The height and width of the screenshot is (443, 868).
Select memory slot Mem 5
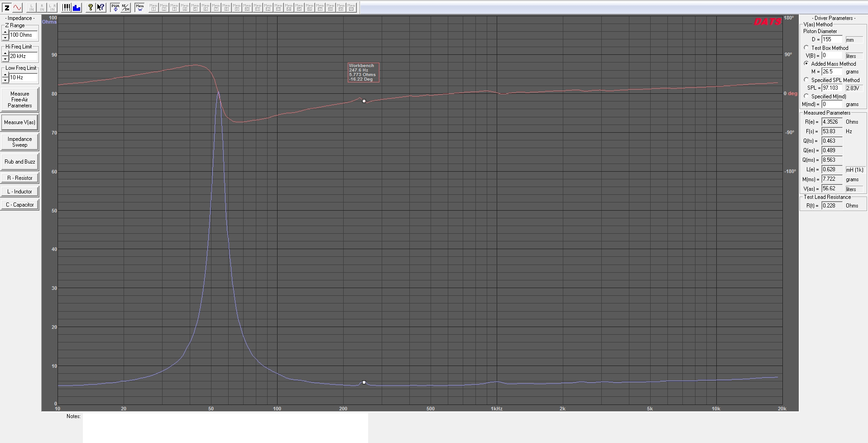pos(195,7)
